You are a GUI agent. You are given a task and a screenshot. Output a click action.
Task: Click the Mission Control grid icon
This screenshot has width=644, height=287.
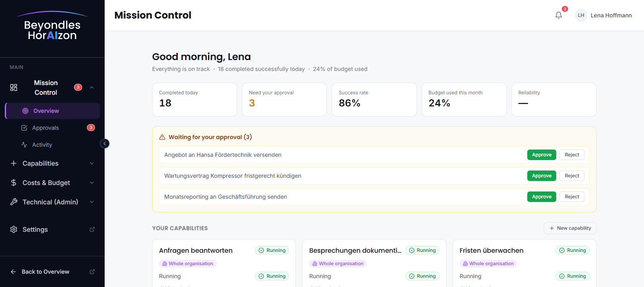[x=14, y=87]
